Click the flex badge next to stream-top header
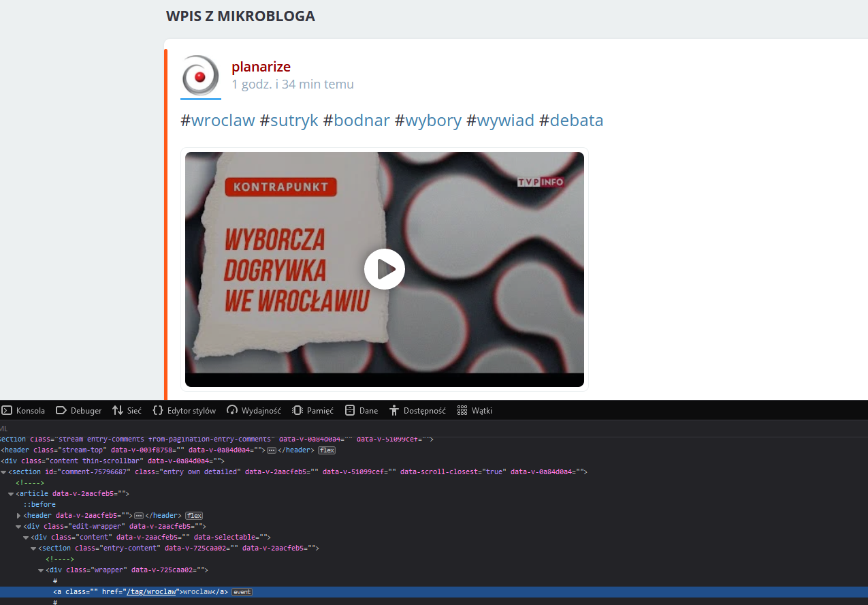The width and height of the screenshot is (868, 605). point(327,450)
